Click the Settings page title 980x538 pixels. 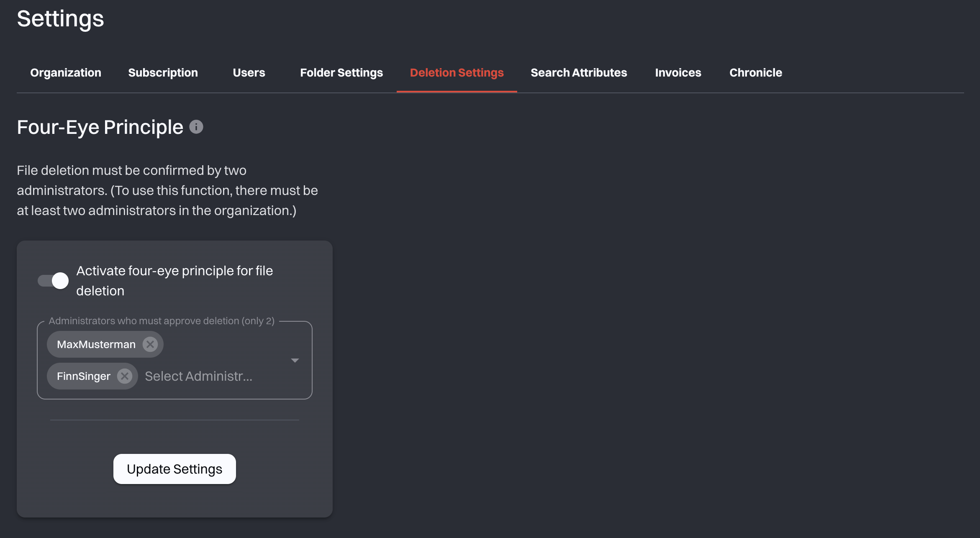(x=60, y=18)
